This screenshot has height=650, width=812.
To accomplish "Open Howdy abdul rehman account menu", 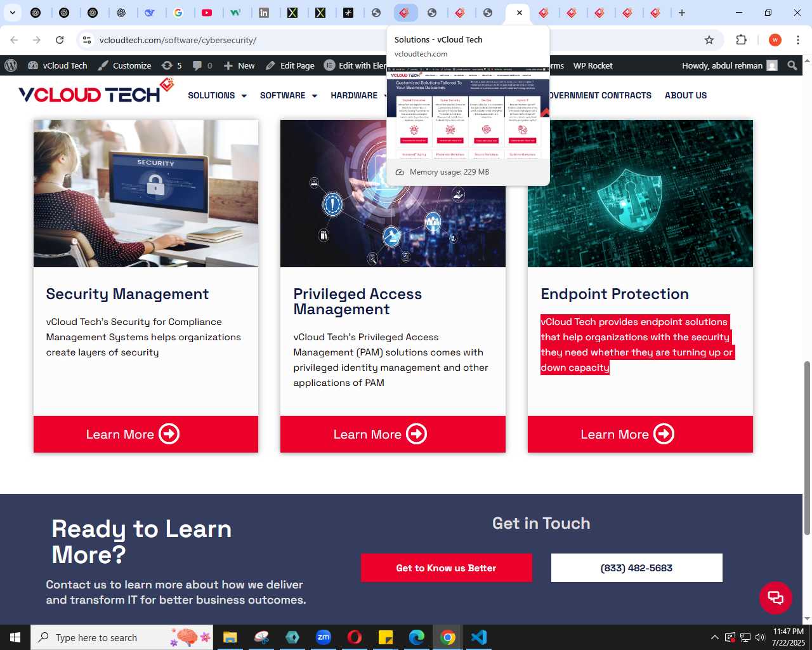I will (x=729, y=65).
